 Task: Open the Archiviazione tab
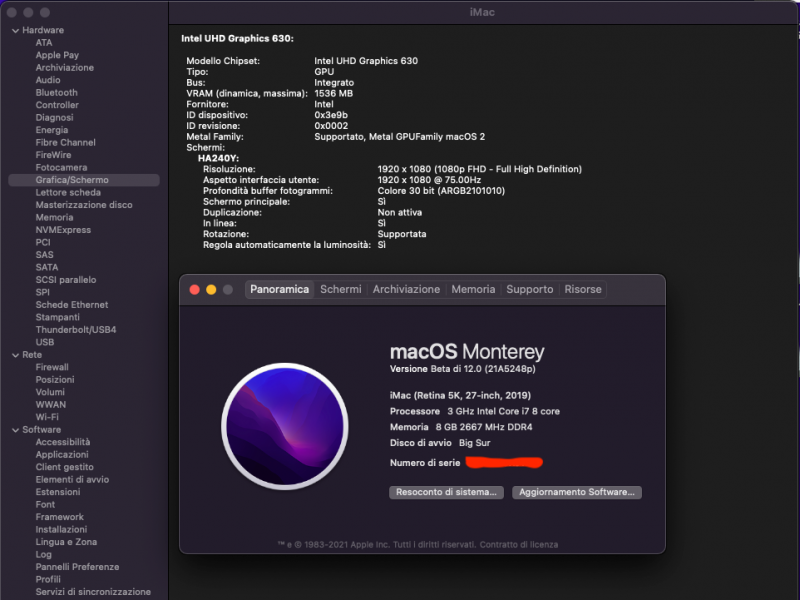[x=406, y=289]
